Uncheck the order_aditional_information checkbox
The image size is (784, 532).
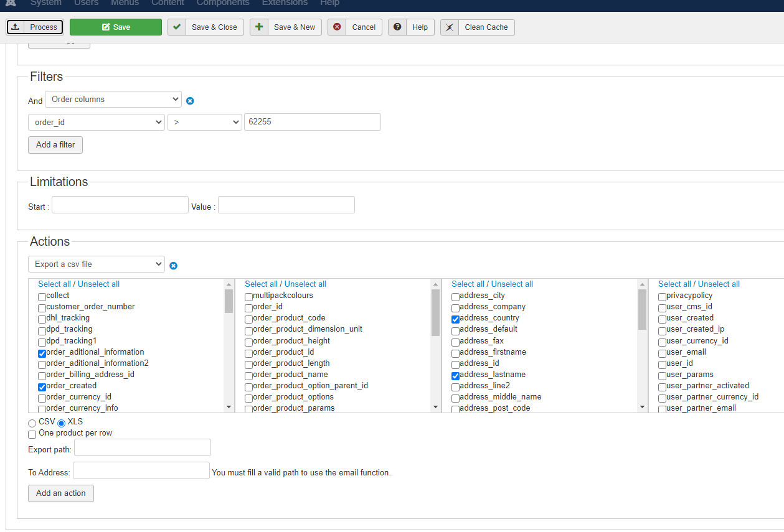pos(42,353)
